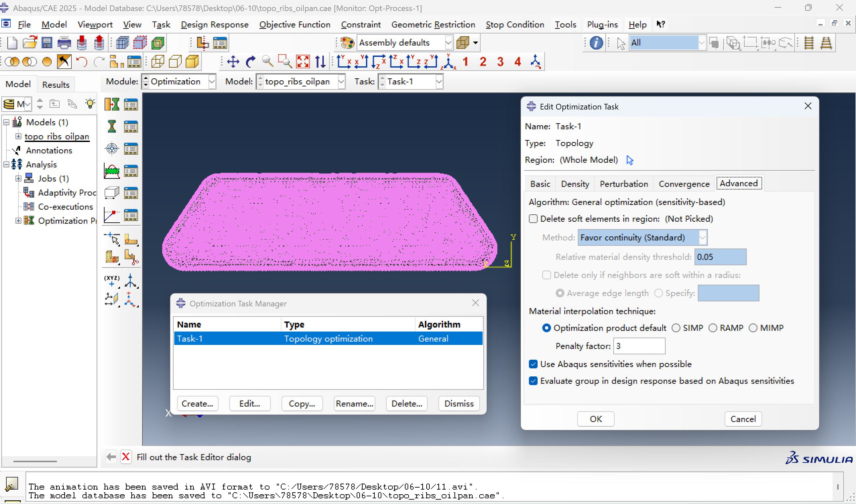Select the Box Zoom tool
The width and height of the screenshot is (856, 504).
tap(285, 62)
